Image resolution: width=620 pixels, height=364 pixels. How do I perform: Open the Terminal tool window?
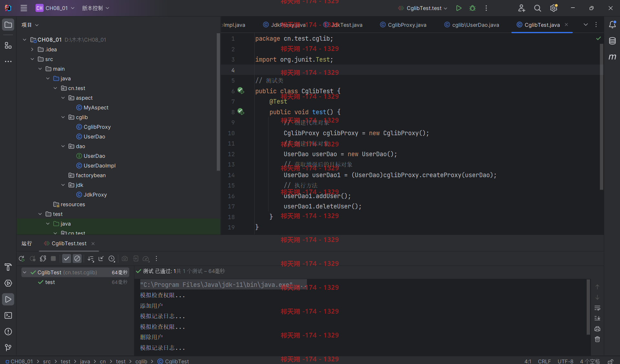(8, 316)
